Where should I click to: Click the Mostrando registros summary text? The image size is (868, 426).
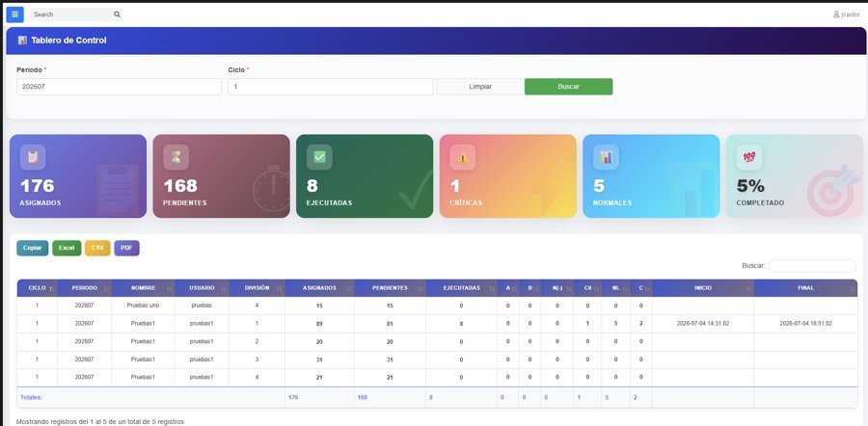tap(100, 421)
